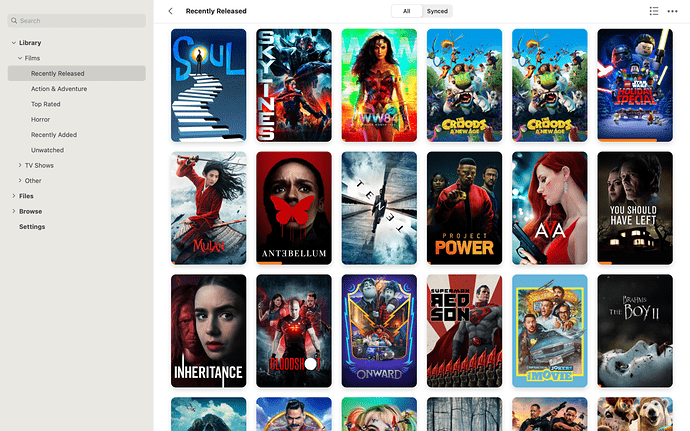Open the Inheritance movie poster
The height and width of the screenshot is (431, 690).
[x=209, y=331]
